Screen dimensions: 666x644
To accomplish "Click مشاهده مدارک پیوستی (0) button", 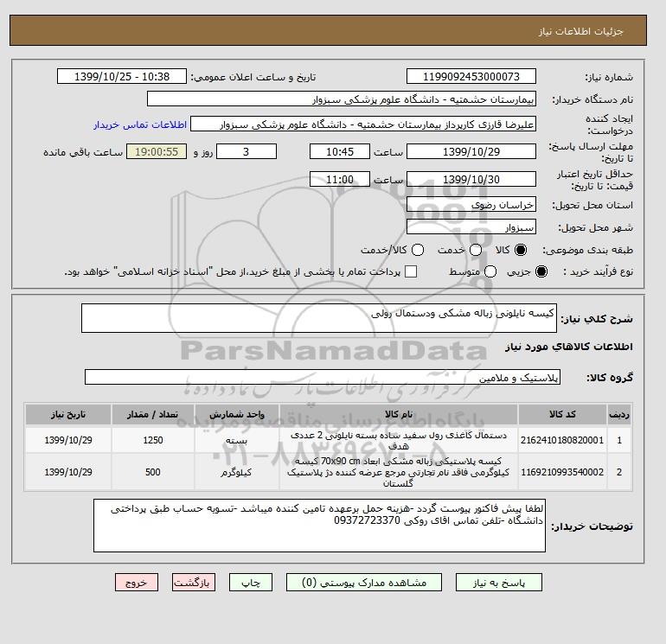I will pos(364,583).
